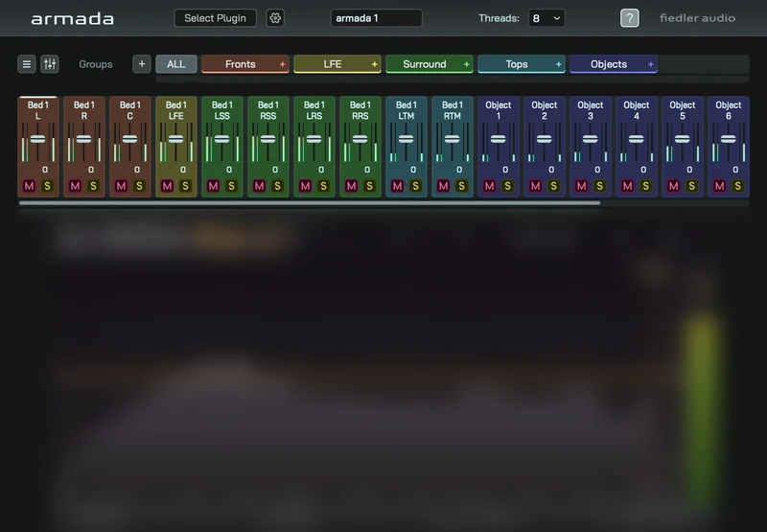Click the Bed 1 R gain value 0

pyautogui.click(x=91, y=170)
